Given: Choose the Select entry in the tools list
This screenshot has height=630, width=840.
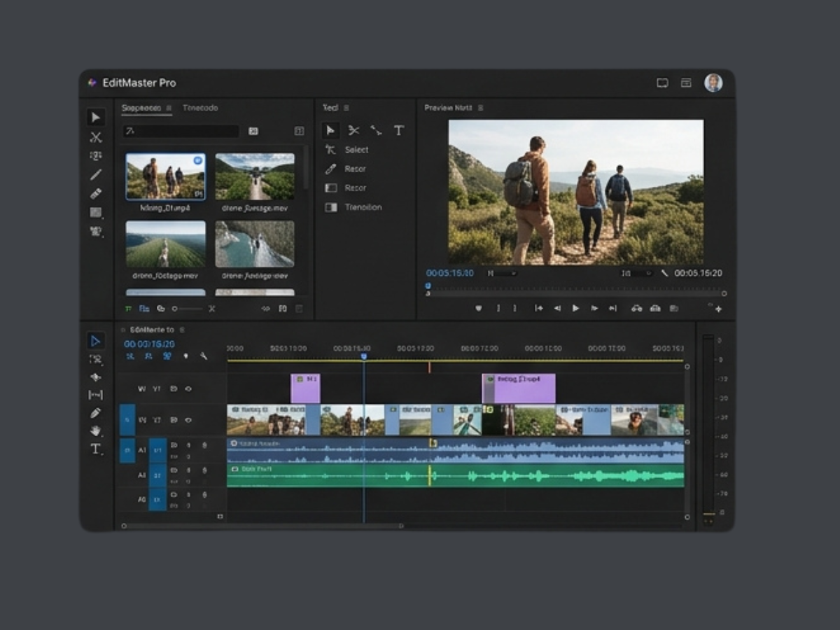Looking at the screenshot, I should click(356, 150).
